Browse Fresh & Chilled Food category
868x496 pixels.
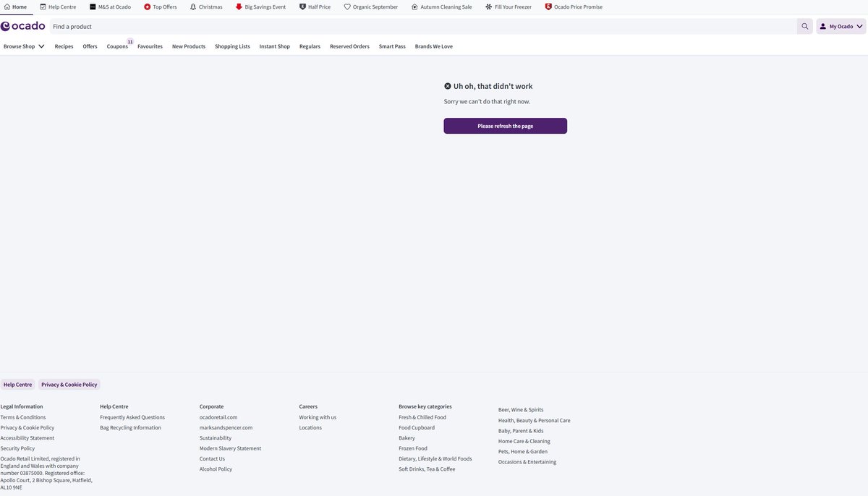pos(422,417)
